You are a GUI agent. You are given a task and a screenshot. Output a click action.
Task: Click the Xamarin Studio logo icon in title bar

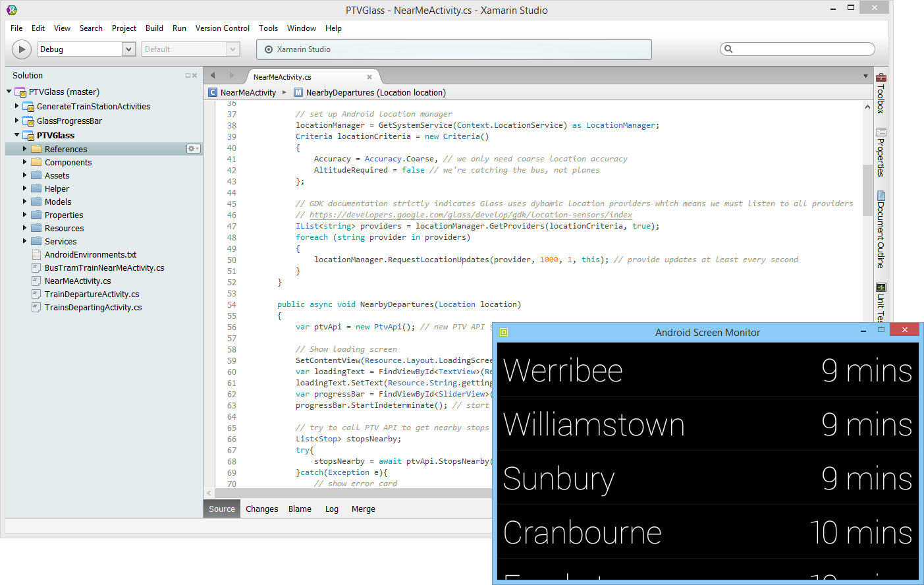point(12,10)
